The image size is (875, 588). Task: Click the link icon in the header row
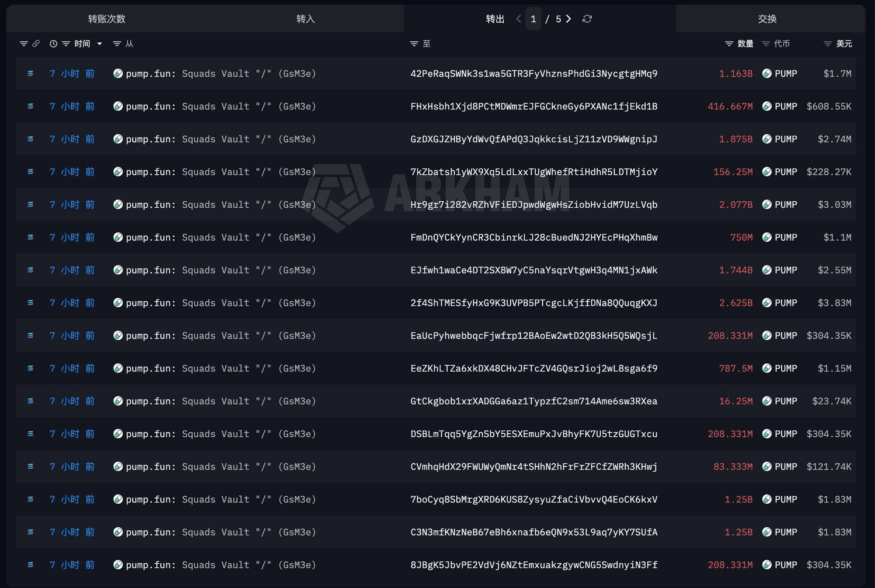click(36, 44)
